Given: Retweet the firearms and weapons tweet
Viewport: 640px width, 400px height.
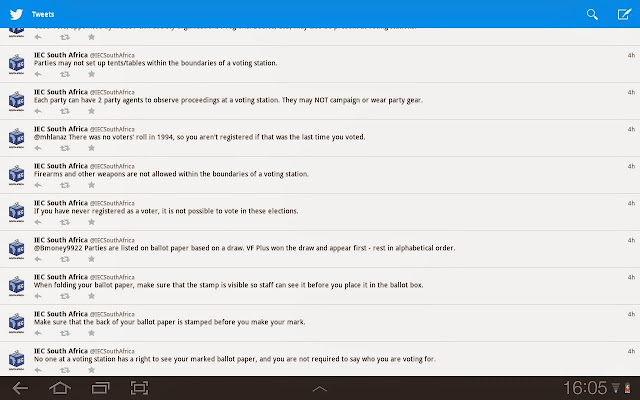Looking at the screenshot, I should point(65,185).
